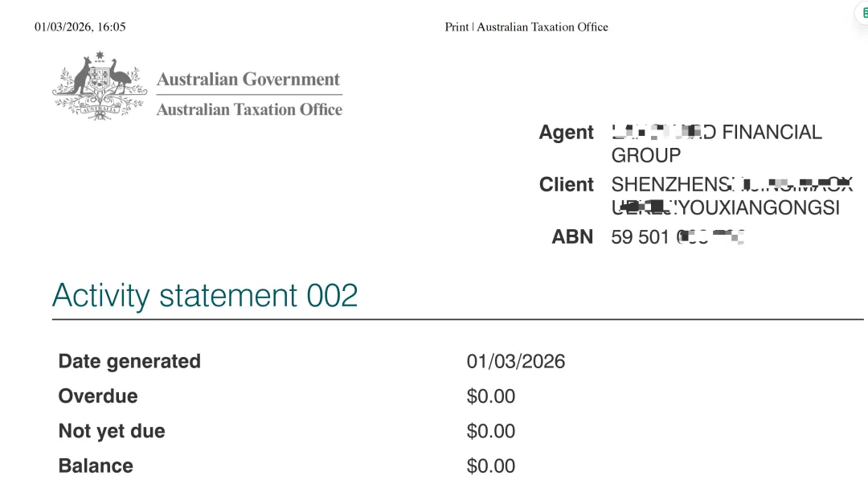The height and width of the screenshot is (488, 868).
Task: Click the Agent label
Action: point(566,133)
